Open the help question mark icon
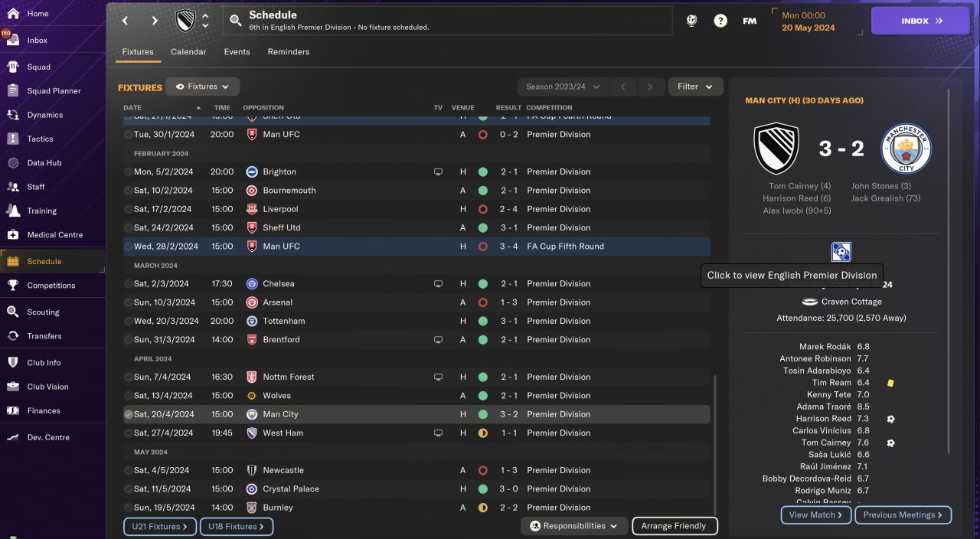This screenshot has width=980, height=539. pos(720,21)
